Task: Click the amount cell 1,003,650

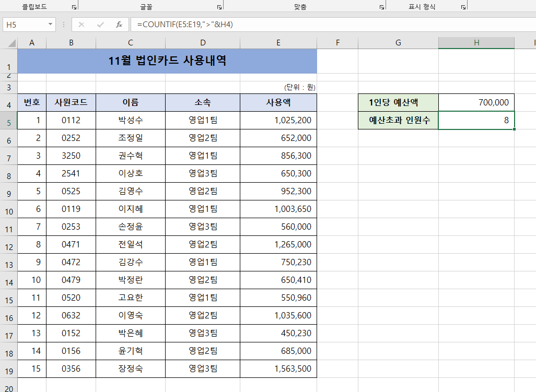Action: coord(278,209)
